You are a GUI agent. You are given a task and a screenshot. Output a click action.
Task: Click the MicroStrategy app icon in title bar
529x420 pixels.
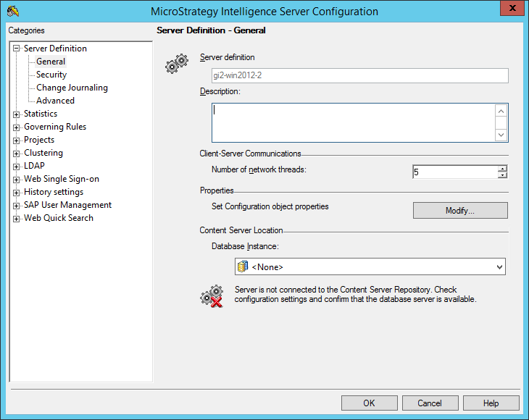pyautogui.click(x=12, y=11)
